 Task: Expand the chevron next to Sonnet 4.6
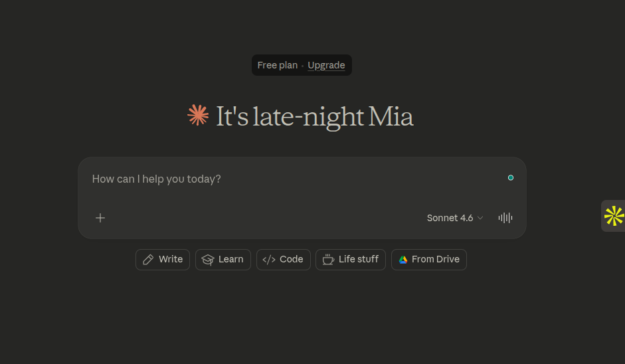click(x=480, y=218)
